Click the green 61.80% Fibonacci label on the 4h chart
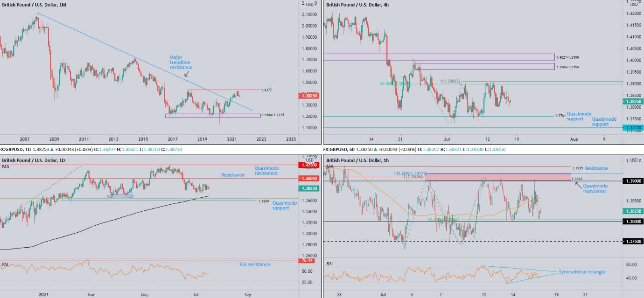644x298 pixels. 395,84
